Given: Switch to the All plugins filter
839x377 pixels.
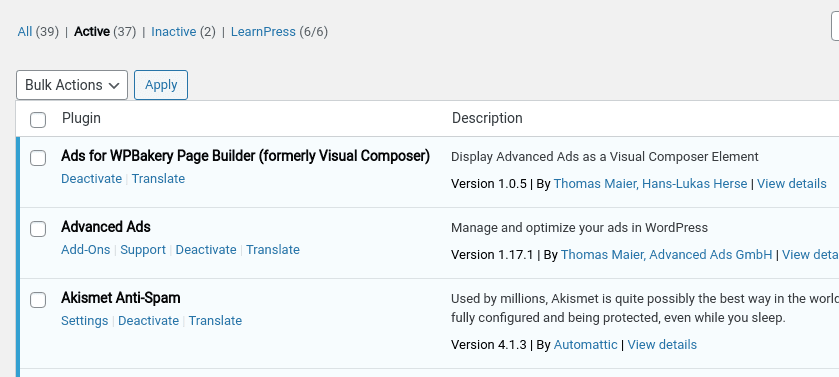Looking at the screenshot, I should (x=25, y=32).
